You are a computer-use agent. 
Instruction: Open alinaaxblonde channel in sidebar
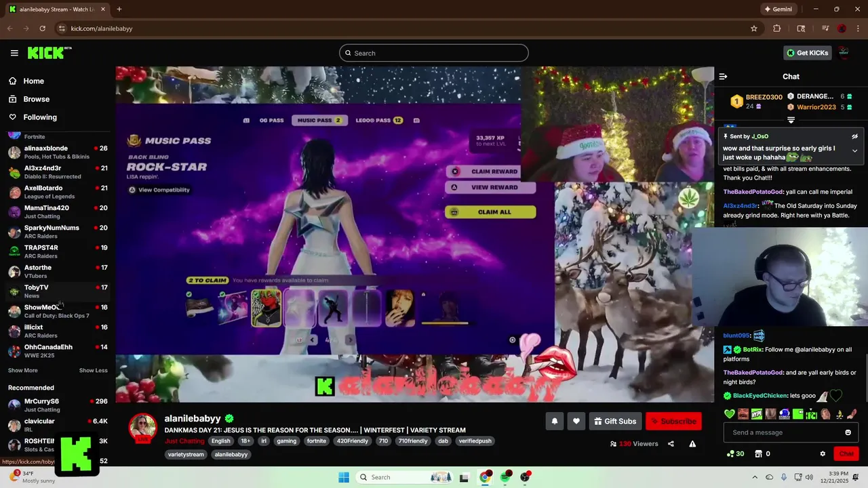58,152
